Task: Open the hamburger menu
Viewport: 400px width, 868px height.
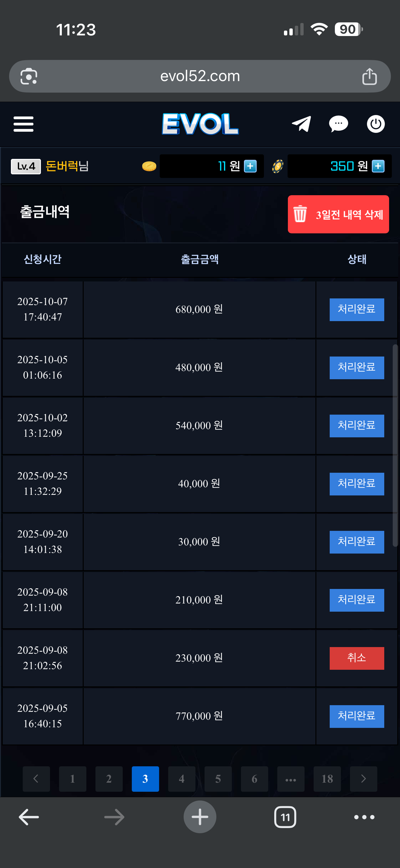Action: point(23,124)
